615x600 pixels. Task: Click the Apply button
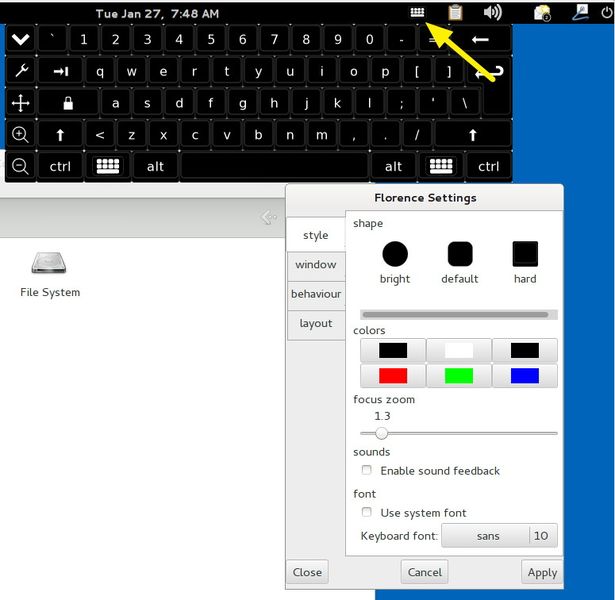coord(542,572)
